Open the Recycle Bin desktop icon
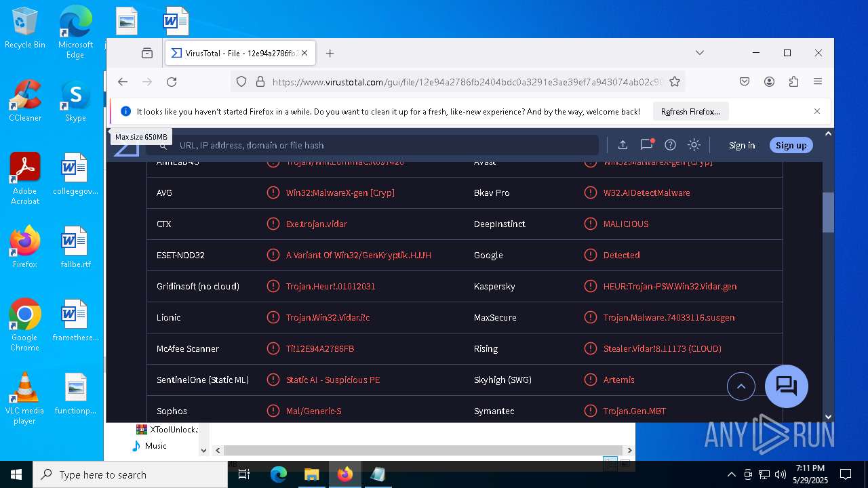The height and width of the screenshot is (488, 868). click(x=25, y=28)
